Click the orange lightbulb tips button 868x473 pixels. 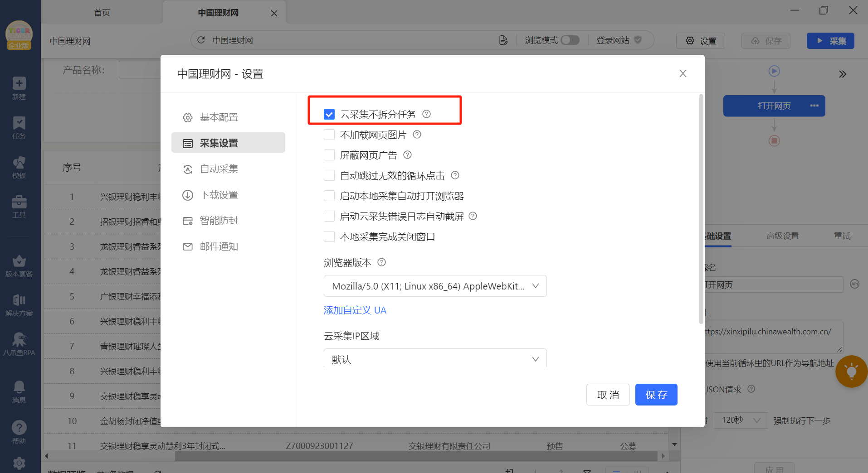(x=852, y=372)
